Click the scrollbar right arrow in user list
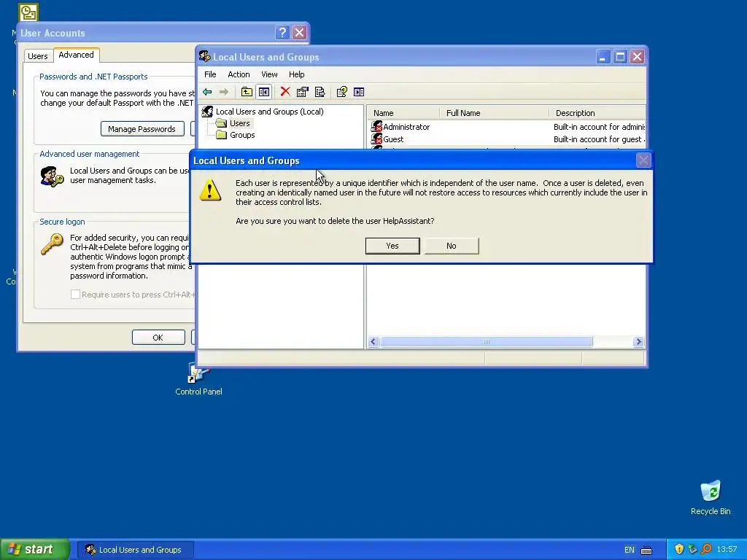Viewport: 747px width, 560px height. click(639, 342)
